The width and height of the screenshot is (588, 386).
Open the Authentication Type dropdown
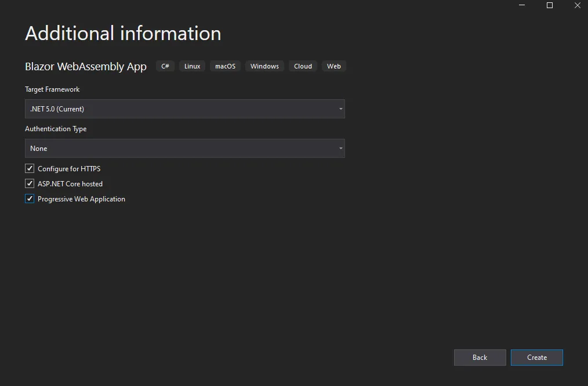point(185,149)
